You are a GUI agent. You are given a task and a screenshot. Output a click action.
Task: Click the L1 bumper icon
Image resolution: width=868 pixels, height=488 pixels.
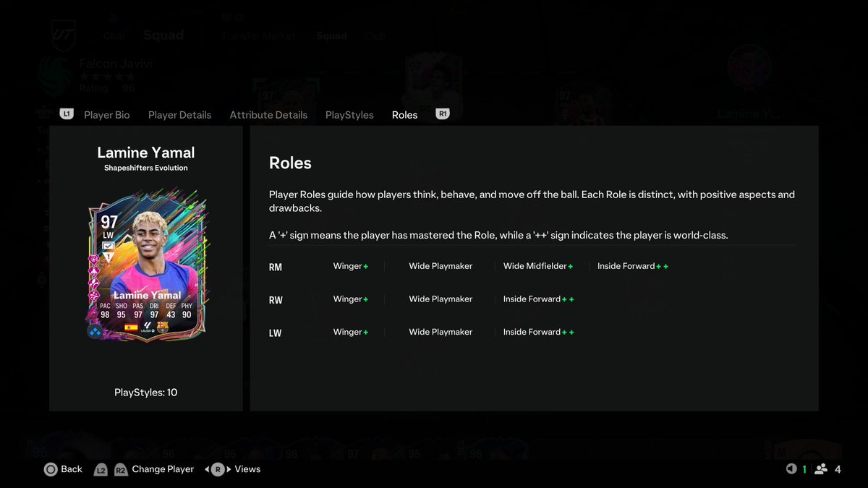[67, 114]
